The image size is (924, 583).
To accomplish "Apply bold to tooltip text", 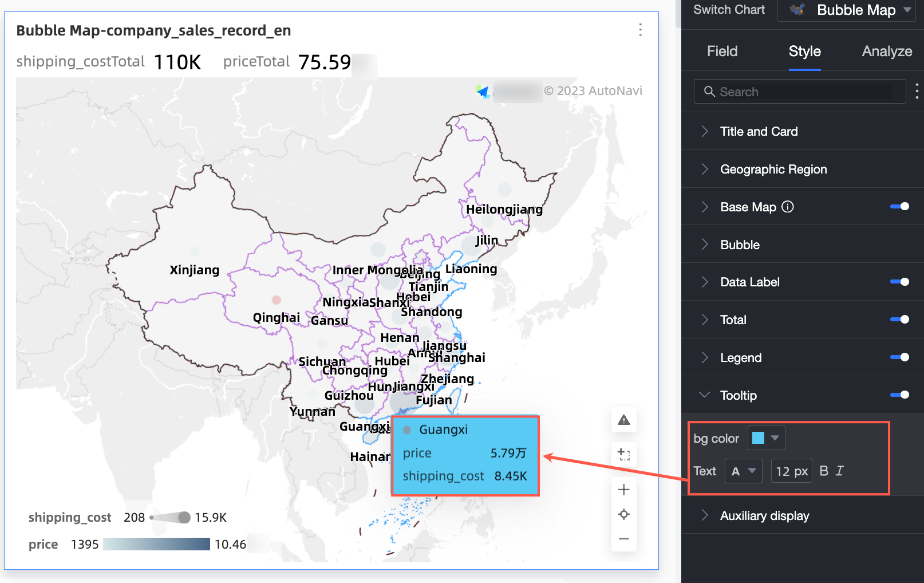I will click(824, 470).
